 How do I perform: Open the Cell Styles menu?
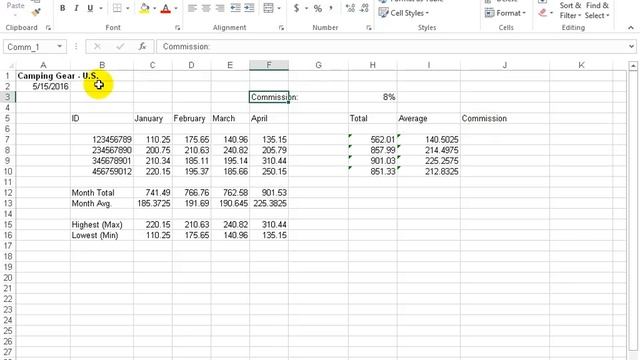tap(404, 13)
